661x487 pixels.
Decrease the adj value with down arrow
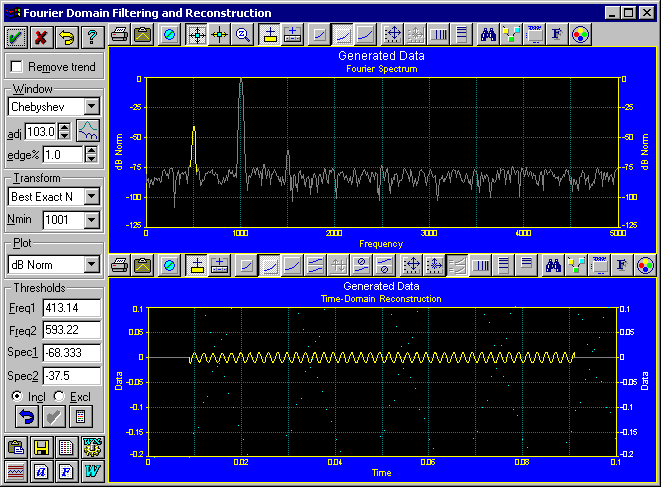pyautogui.click(x=64, y=135)
